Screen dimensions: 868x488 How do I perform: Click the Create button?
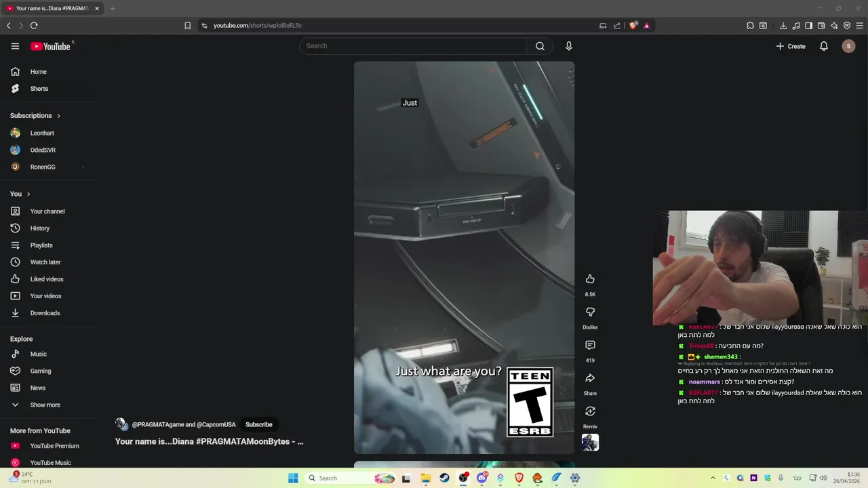point(791,46)
